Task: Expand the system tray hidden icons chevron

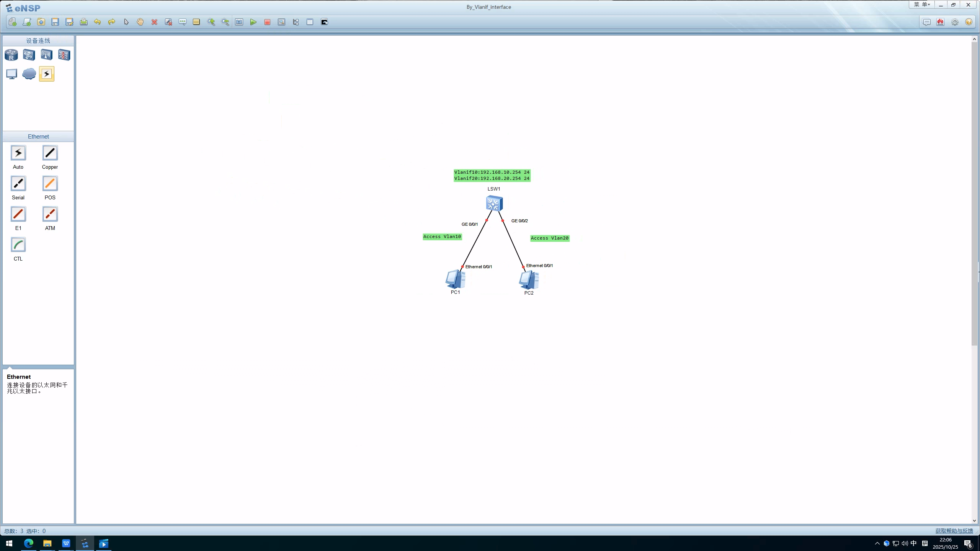Action: (x=877, y=543)
